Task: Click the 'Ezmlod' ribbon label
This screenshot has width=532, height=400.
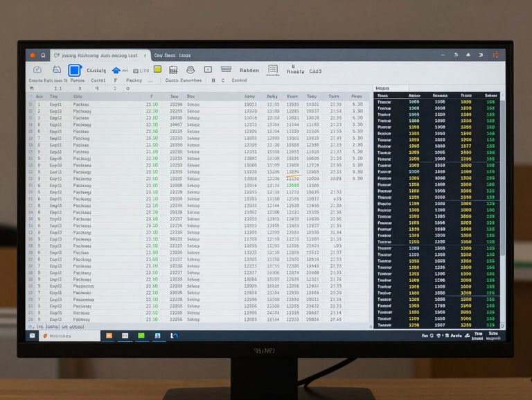Action: 239,80
